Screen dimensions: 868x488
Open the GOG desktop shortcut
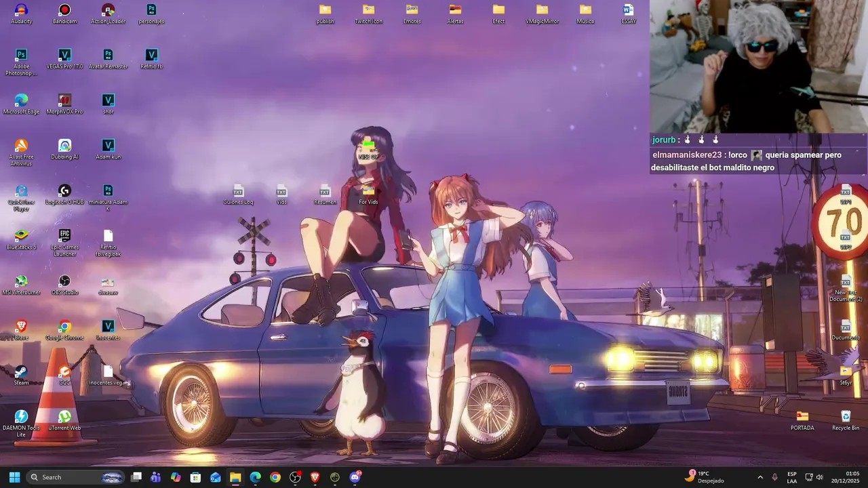[x=64, y=375]
